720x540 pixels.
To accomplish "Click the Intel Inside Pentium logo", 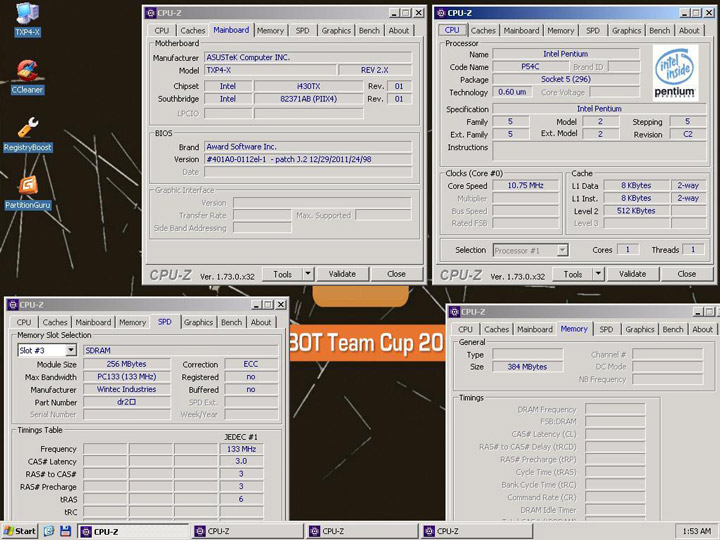I will [x=675, y=73].
